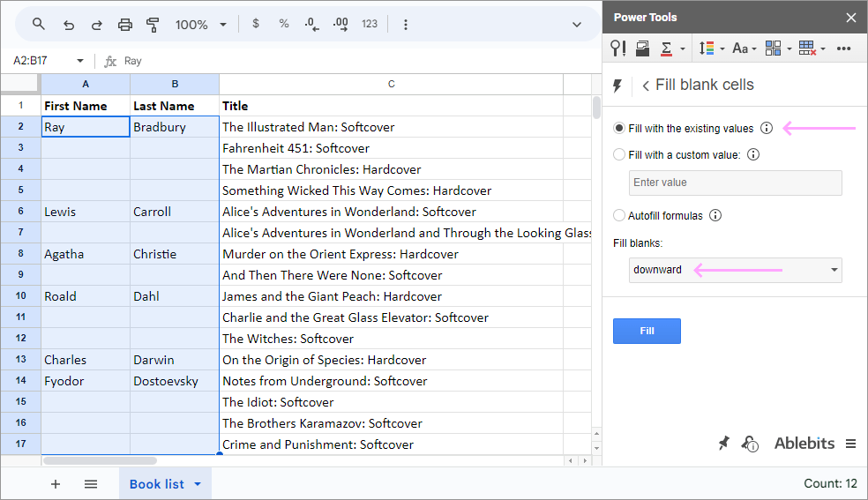The image size is (868, 500).
Task: Click the lightning bolt recent tools icon
Action: [x=617, y=86]
